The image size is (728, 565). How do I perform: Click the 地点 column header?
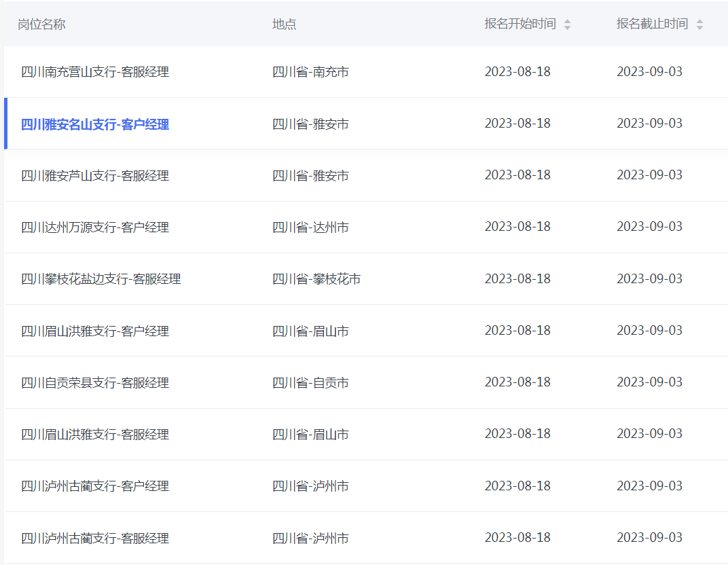[x=285, y=24]
